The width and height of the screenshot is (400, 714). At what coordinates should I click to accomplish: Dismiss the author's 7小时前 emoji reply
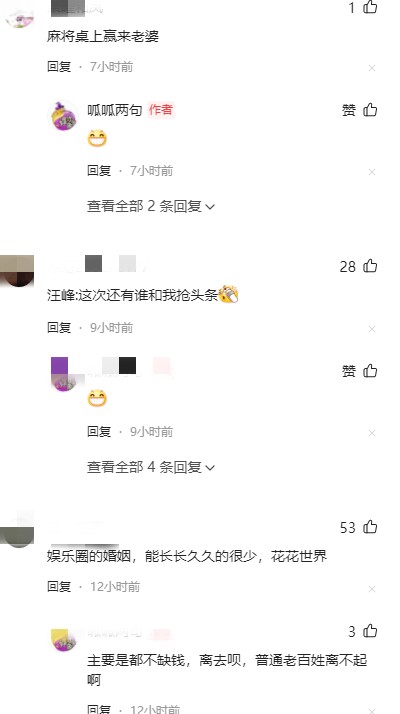coord(372,172)
